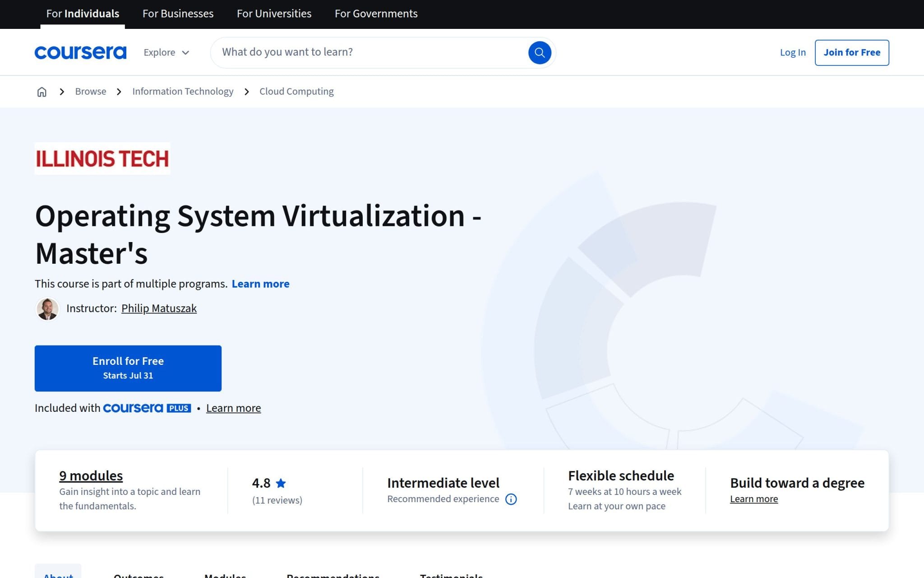Click the Coursera Plus logo

(x=147, y=408)
